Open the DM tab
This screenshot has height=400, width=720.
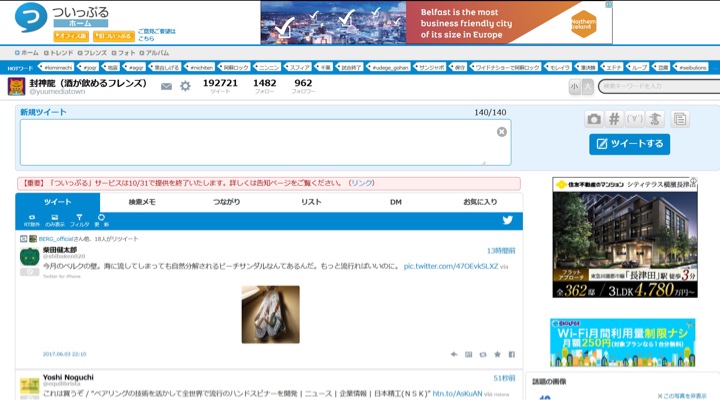coord(396,202)
